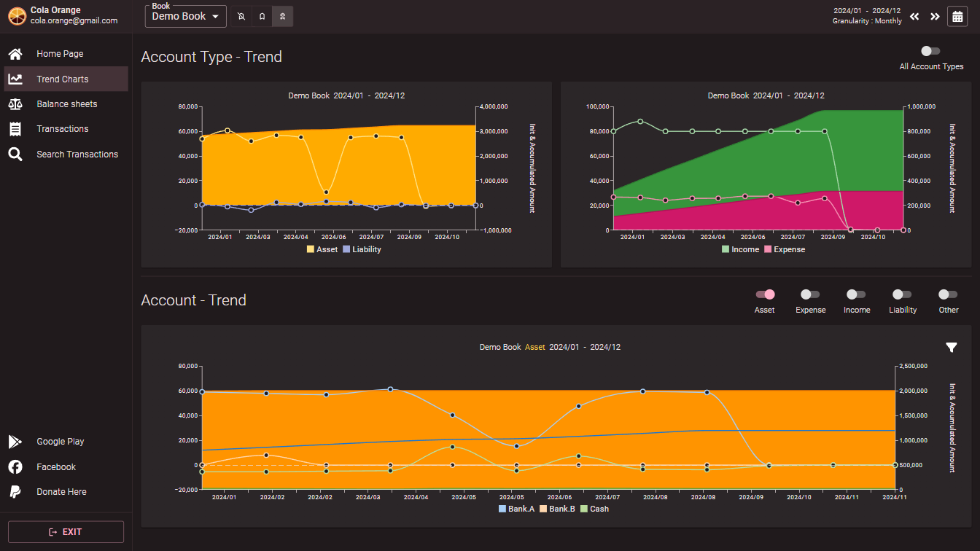Click the multiple bookmarks icon
980x551 pixels.
click(283, 16)
